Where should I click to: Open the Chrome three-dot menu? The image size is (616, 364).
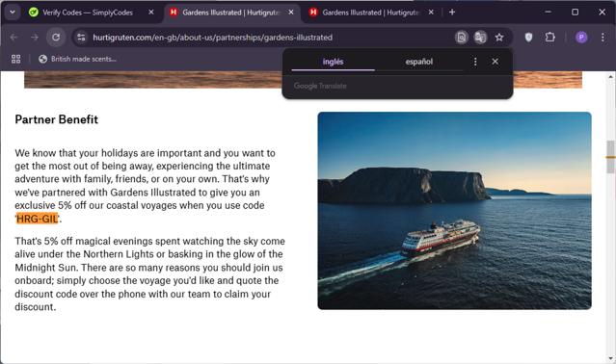[x=603, y=38]
